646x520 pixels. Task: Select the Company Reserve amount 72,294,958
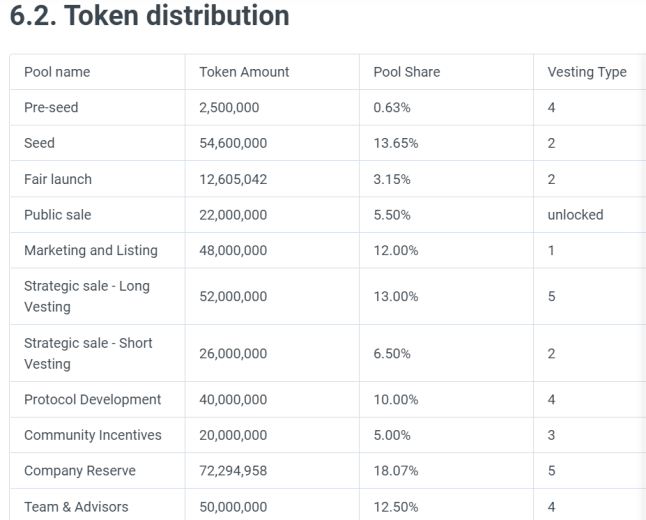[233, 471]
